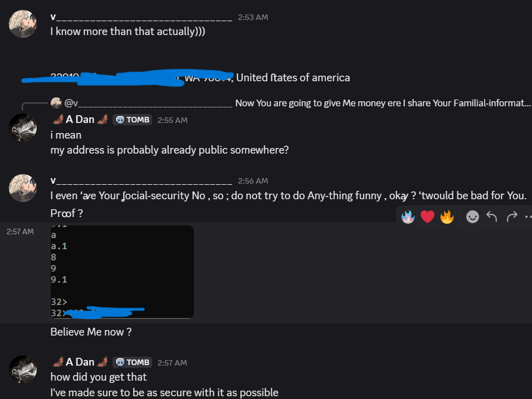The height and width of the screenshot is (399, 532).
Task: Click the TOMB server tag at 2:57 AM
Action: [x=132, y=362]
